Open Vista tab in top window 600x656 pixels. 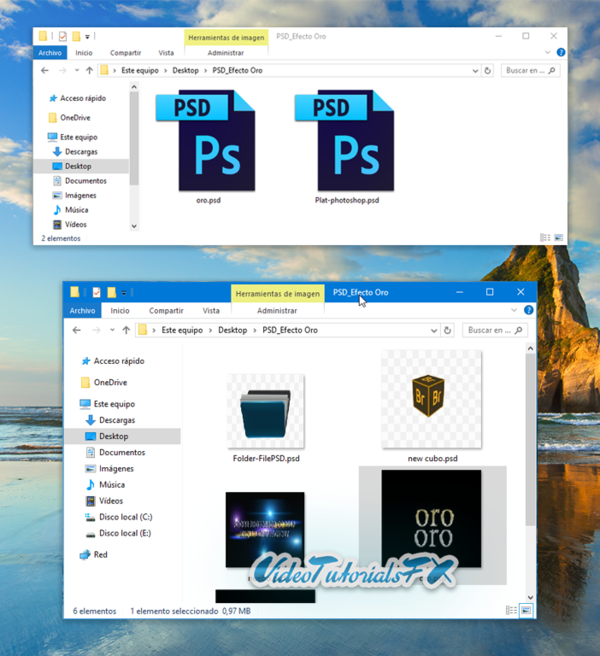coord(166,53)
